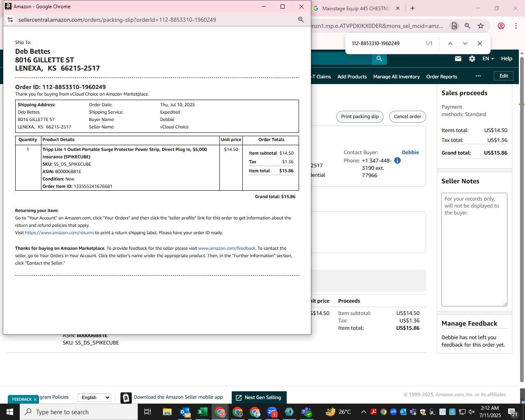Image resolution: width=525 pixels, height=420 pixels.
Task: Open the Add Products menu item
Action: (x=352, y=77)
